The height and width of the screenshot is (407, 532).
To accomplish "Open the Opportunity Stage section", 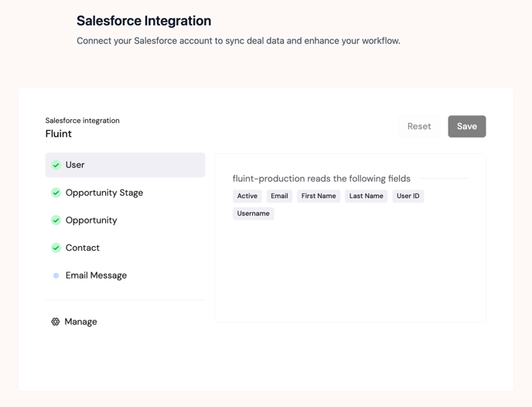I will (104, 193).
